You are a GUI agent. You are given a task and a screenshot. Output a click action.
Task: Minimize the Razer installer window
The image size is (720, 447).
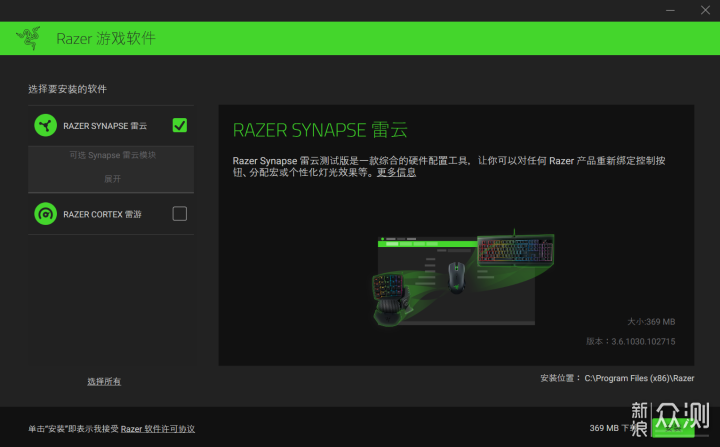coord(670,10)
